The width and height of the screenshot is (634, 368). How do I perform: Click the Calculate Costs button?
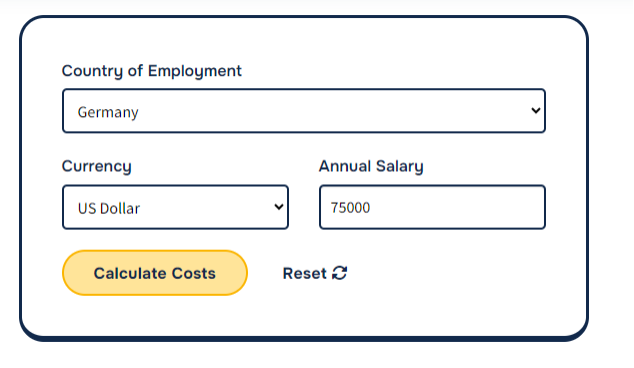pyautogui.click(x=155, y=273)
